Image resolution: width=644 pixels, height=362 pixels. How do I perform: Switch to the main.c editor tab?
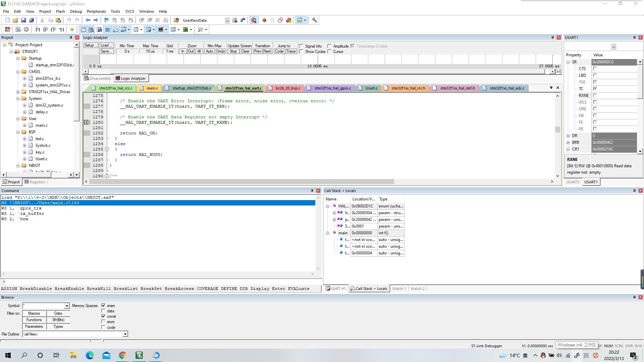152,88
